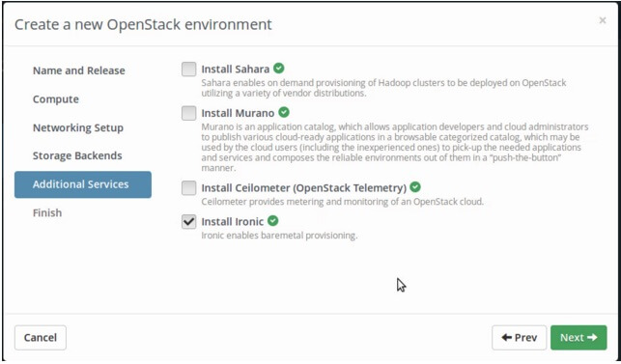Click green check icon beside Install Sahara
This screenshot has height=364, width=621.
[x=279, y=69]
